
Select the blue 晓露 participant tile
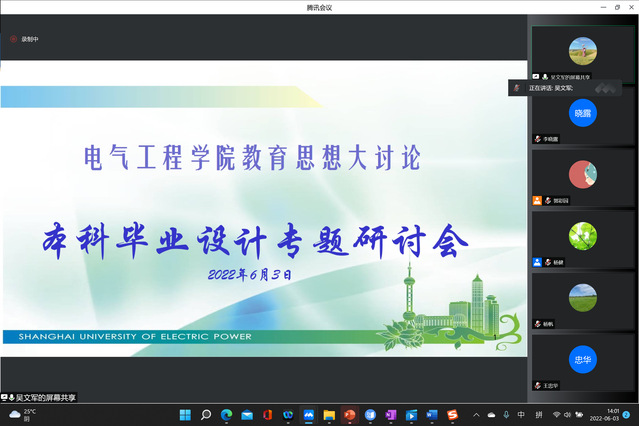click(582, 113)
